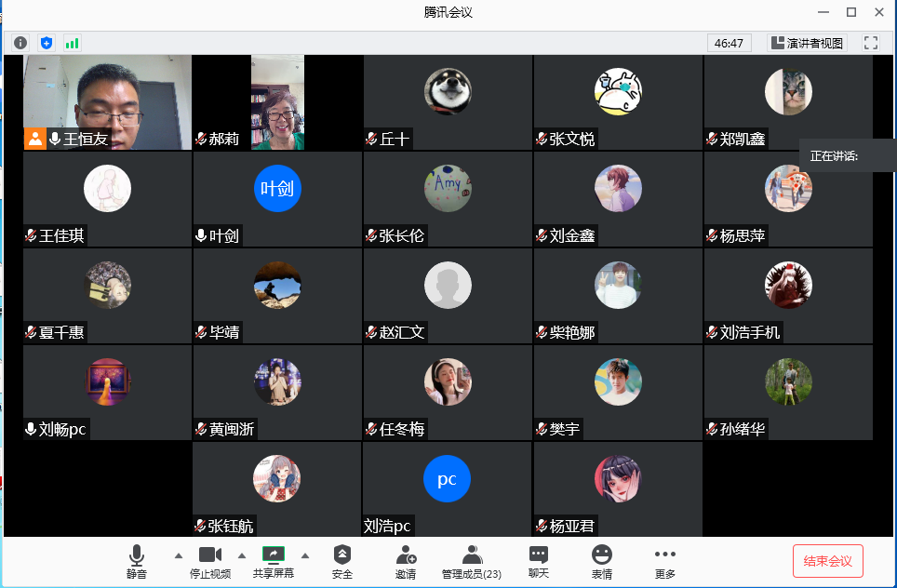Open the Invite (邀请) dialog
897x588 pixels.
point(406,562)
